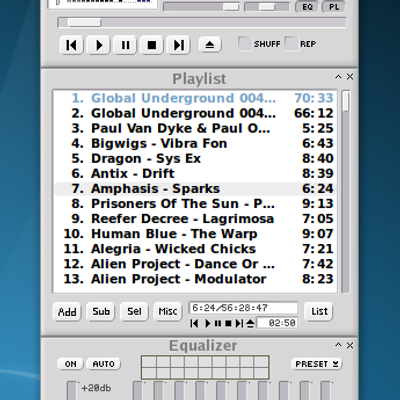Pause playback with the large pause button
Viewport: 400px width, 400px height.
click(125, 45)
